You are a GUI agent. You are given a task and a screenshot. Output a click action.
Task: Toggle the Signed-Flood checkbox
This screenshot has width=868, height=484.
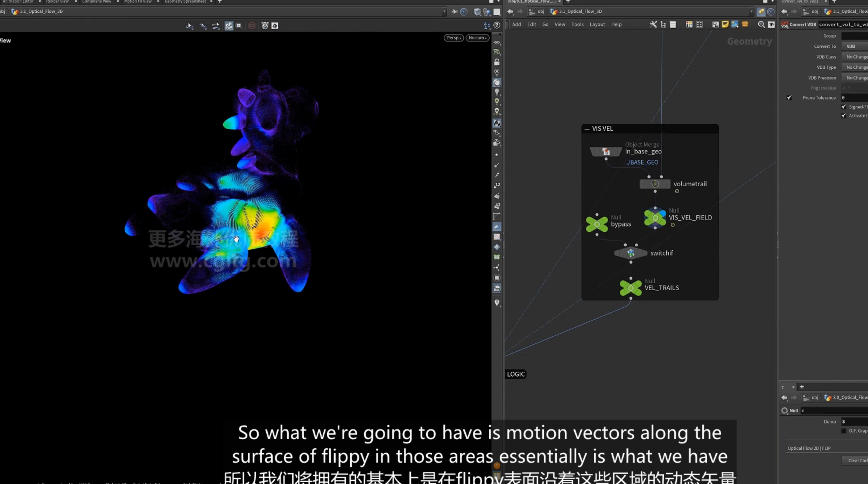pyautogui.click(x=844, y=107)
